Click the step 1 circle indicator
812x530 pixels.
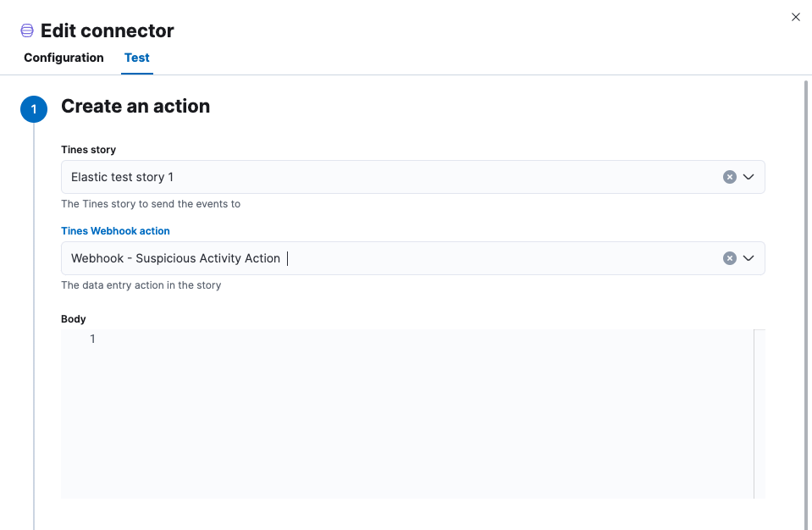tap(34, 109)
